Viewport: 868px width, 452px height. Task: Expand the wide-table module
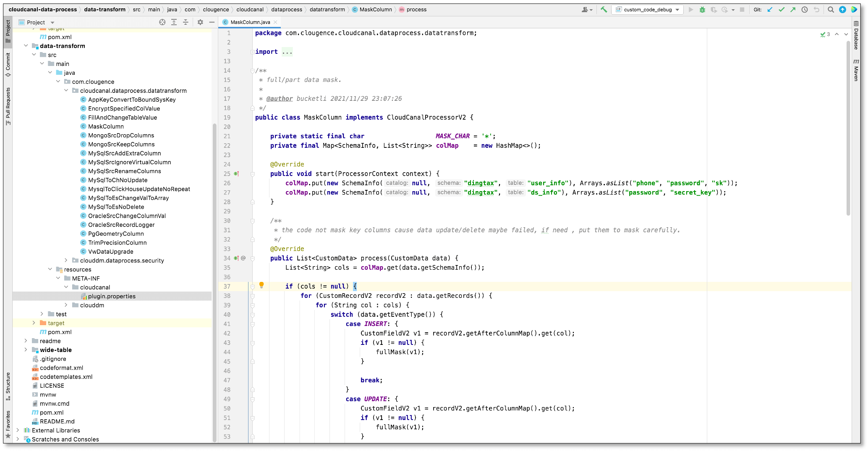tap(26, 350)
